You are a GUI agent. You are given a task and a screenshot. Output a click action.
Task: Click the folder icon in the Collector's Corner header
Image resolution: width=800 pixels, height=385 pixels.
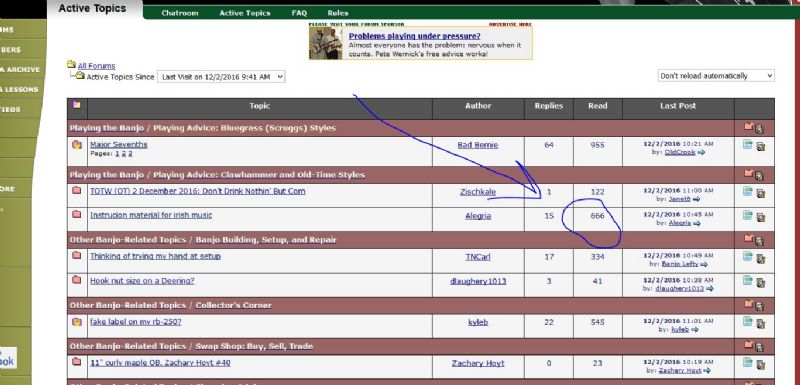(x=748, y=304)
